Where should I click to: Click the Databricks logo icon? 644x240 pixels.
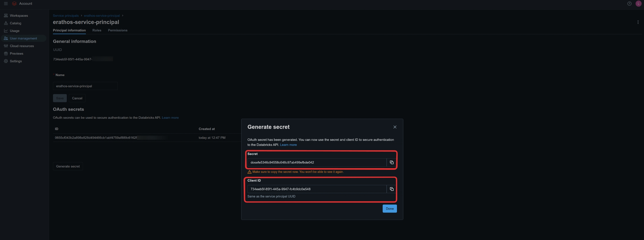pyautogui.click(x=14, y=4)
